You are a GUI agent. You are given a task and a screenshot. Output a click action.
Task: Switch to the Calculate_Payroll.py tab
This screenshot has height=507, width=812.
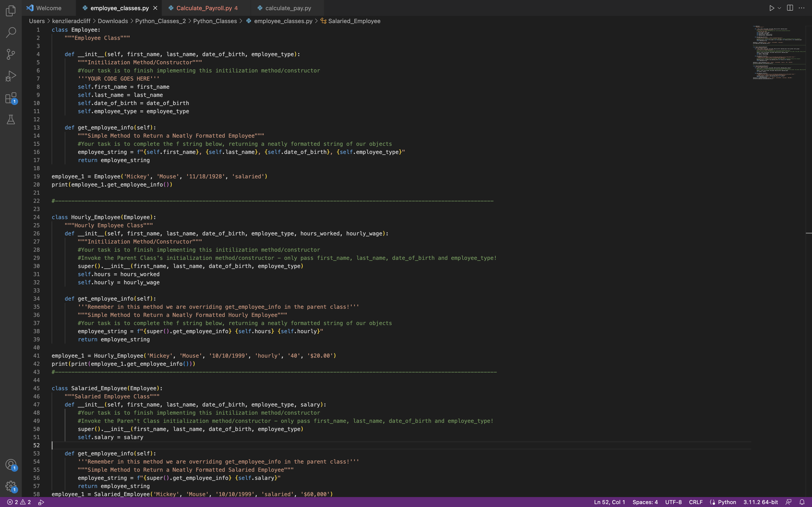(x=204, y=8)
